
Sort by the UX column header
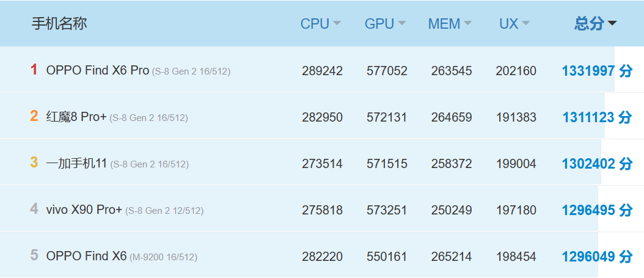pos(514,24)
